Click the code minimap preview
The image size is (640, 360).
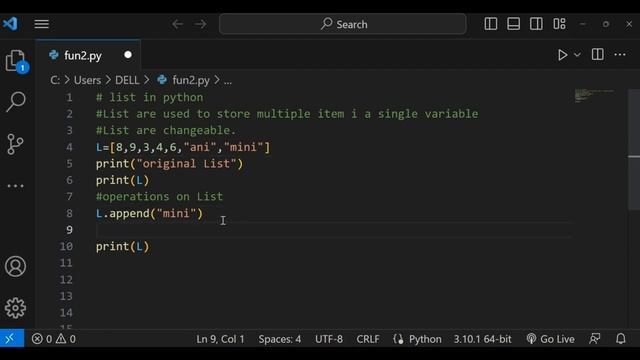[x=594, y=96]
